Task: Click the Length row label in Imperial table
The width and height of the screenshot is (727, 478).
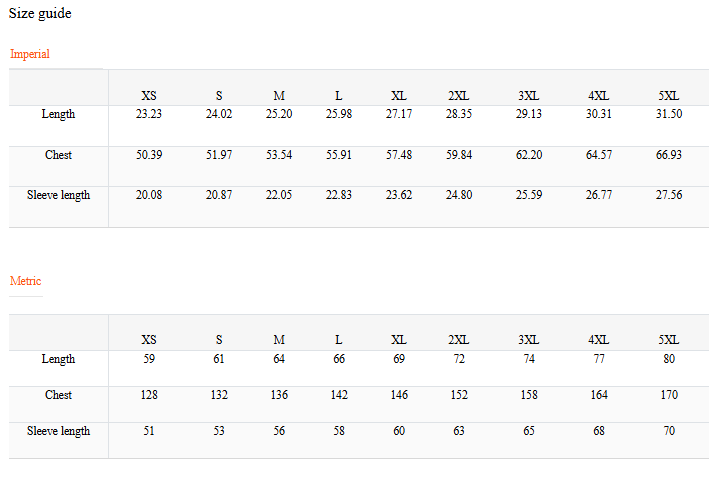Action: (x=58, y=114)
